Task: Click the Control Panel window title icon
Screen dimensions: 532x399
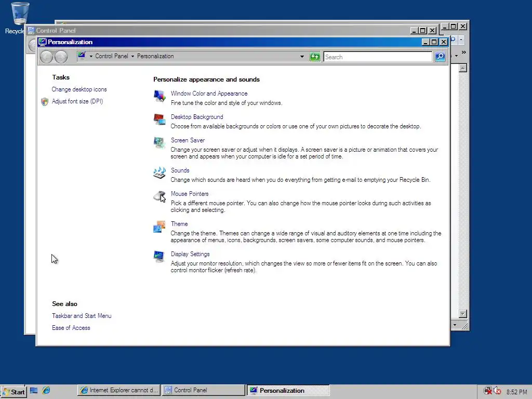Action: pos(31,31)
